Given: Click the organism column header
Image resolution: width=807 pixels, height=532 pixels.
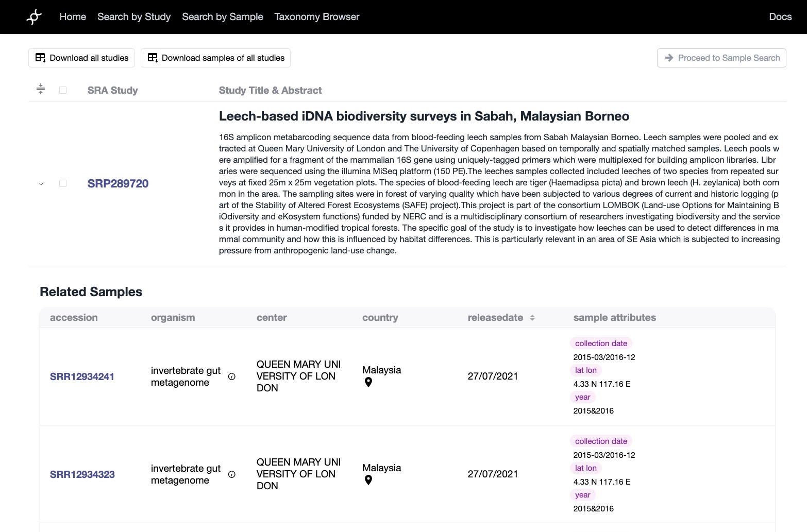Looking at the screenshot, I should [173, 317].
